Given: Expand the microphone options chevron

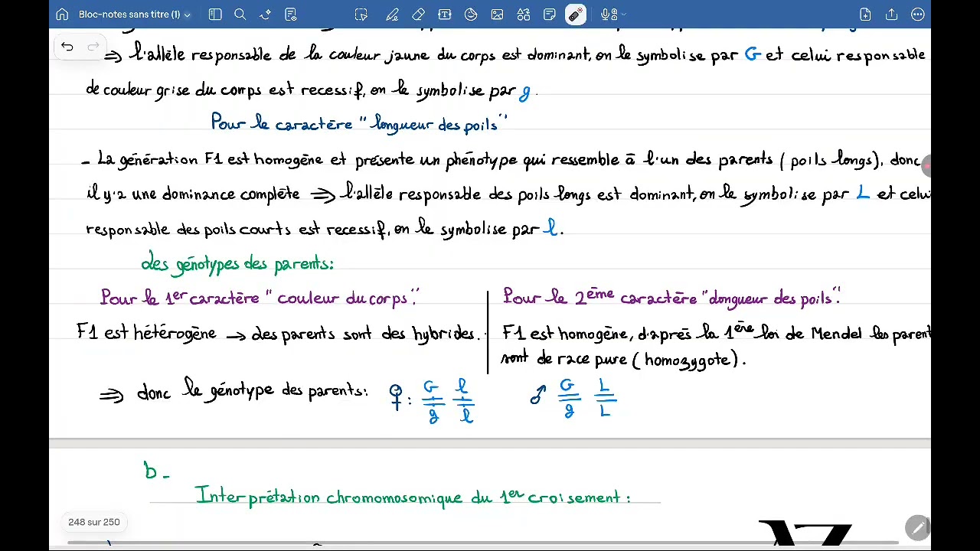Looking at the screenshot, I should [622, 15].
